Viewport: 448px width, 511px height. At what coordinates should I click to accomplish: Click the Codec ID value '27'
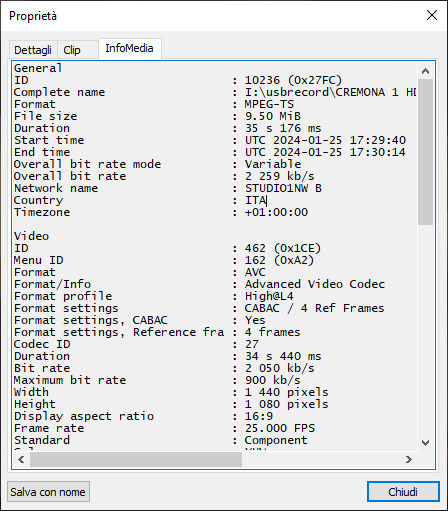coord(252,344)
